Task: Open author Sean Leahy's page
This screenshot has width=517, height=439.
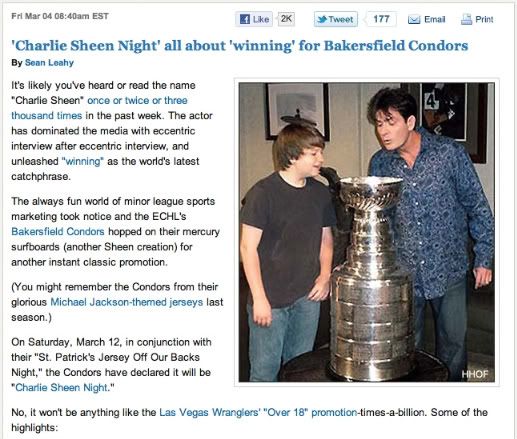Action: pos(49,63)
